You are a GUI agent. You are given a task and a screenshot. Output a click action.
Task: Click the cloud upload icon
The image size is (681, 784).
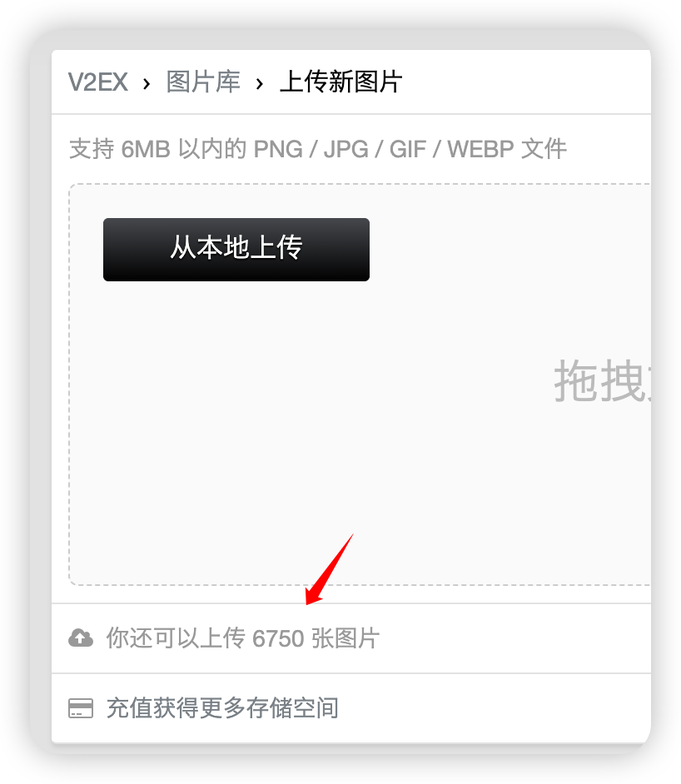coord(81,638)
